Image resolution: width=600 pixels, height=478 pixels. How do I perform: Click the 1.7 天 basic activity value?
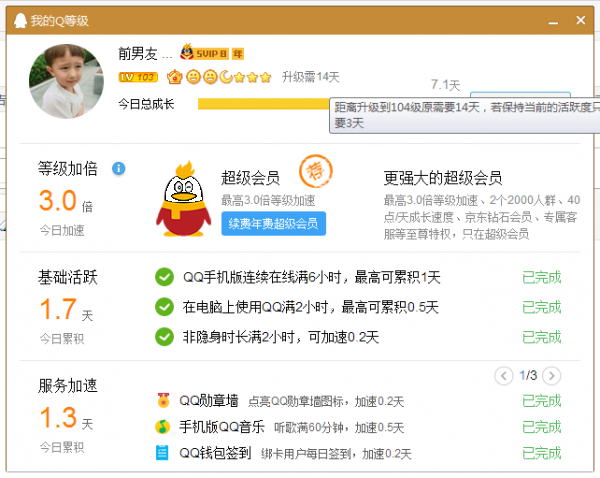(66, 310)
